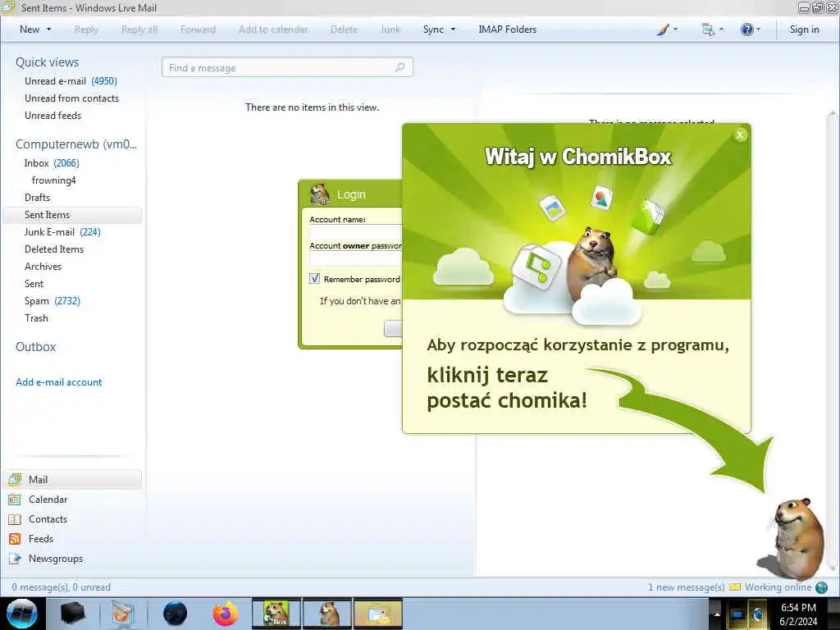840x630 pixels.
Task: Switch to Windows Live Mail taskbar button
Action: click(x=377, y=614)
